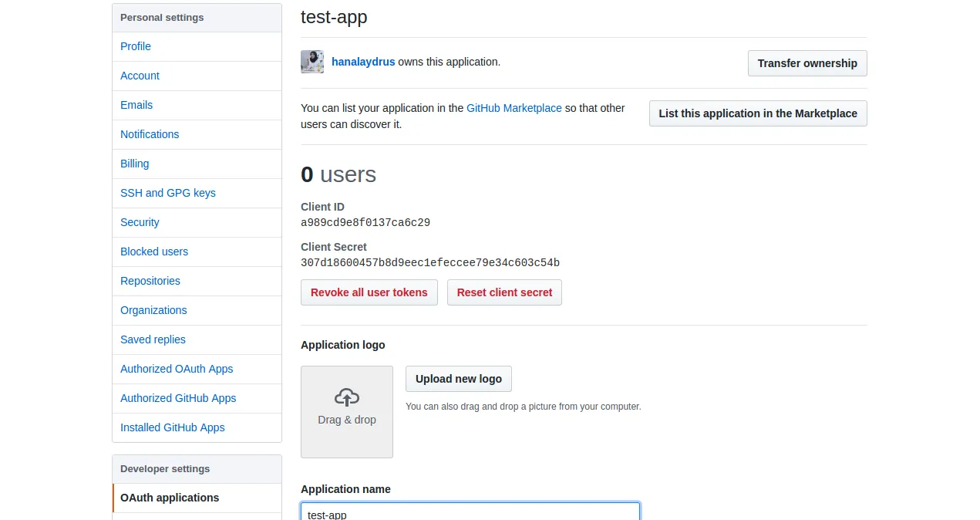Select Notifications in the sidebar
The width and height of the screenshot is (980, 520).
pos(150,134)
